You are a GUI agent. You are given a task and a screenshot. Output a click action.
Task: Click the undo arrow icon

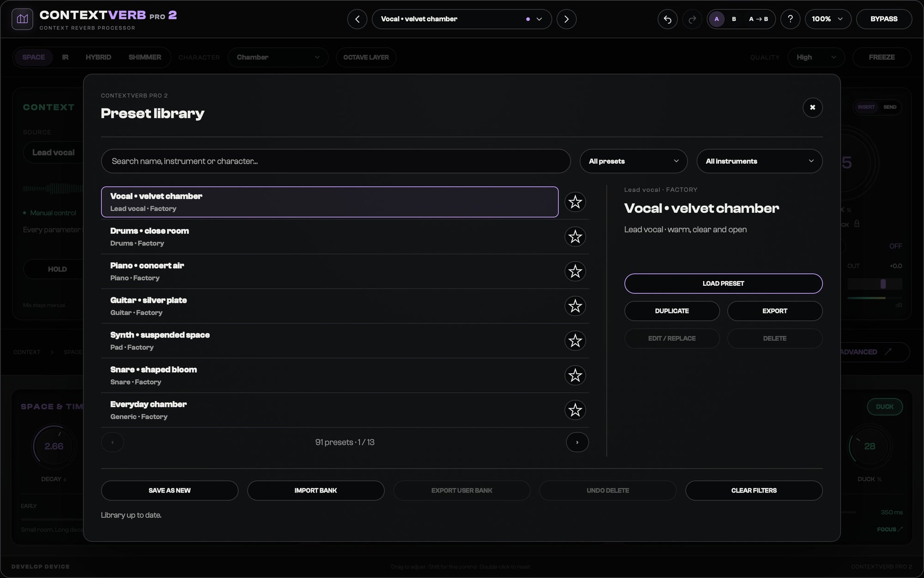tap(668, 19)
